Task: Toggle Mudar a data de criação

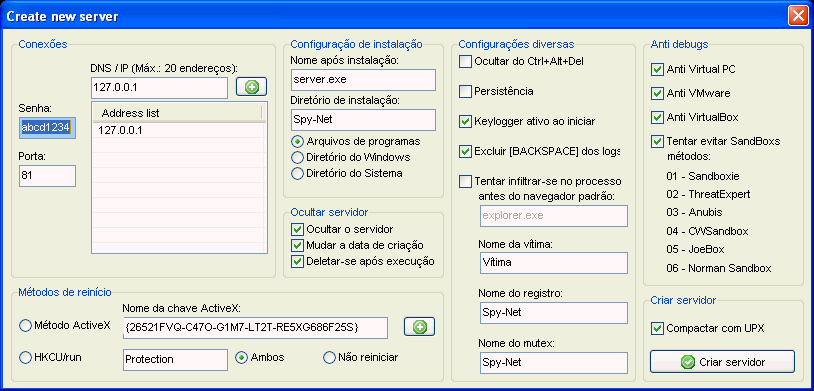Action: [x=297, y=245]
